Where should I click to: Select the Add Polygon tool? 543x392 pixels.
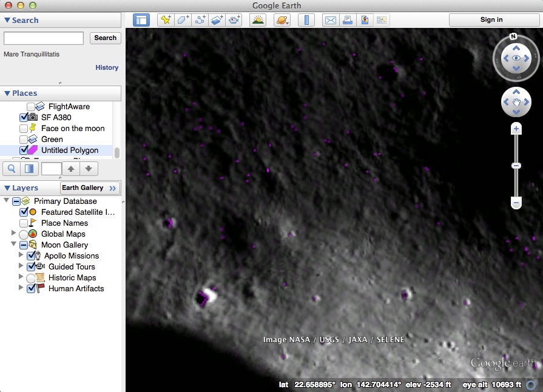coord(183,20)
